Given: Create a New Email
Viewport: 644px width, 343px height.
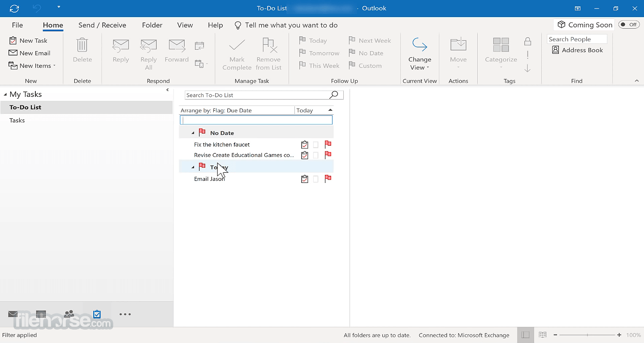Looking at the screenshot, I should point(30,53).
